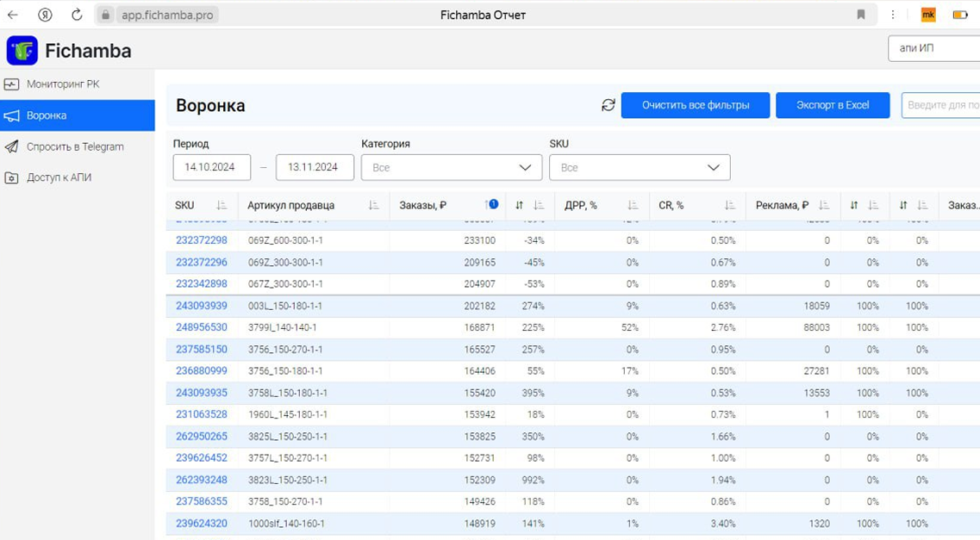Viewport: 980px width, 540px height.
Task: Click article cell 3799I_140-140-1
Action: pos(283,328)
